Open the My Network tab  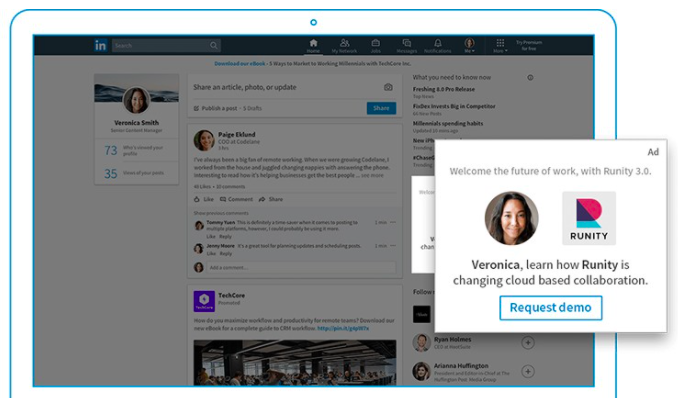point(344,45)
